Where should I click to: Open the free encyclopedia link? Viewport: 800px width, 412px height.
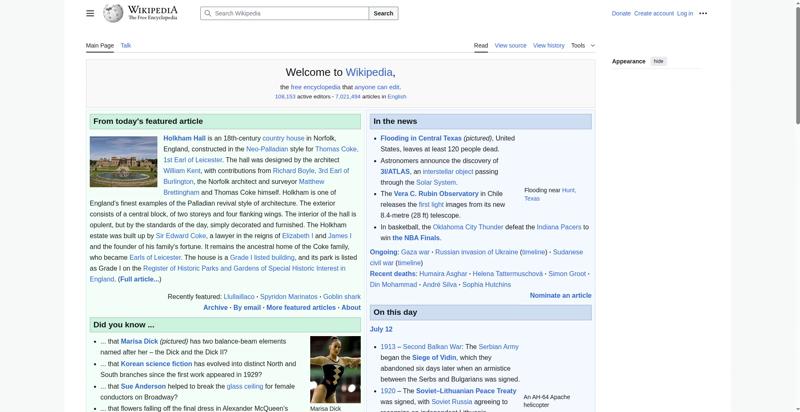point(315,87)
